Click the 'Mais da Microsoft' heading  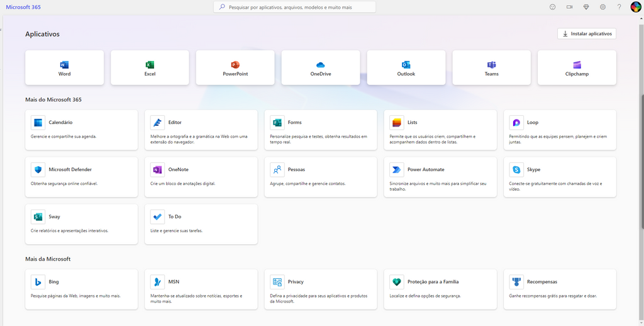click(x=48, y=259)
